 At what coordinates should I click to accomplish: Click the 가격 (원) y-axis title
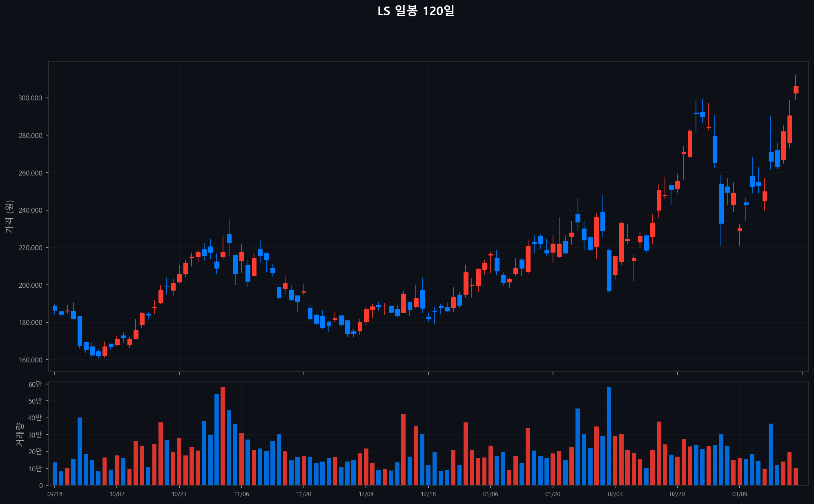point(9,217)
